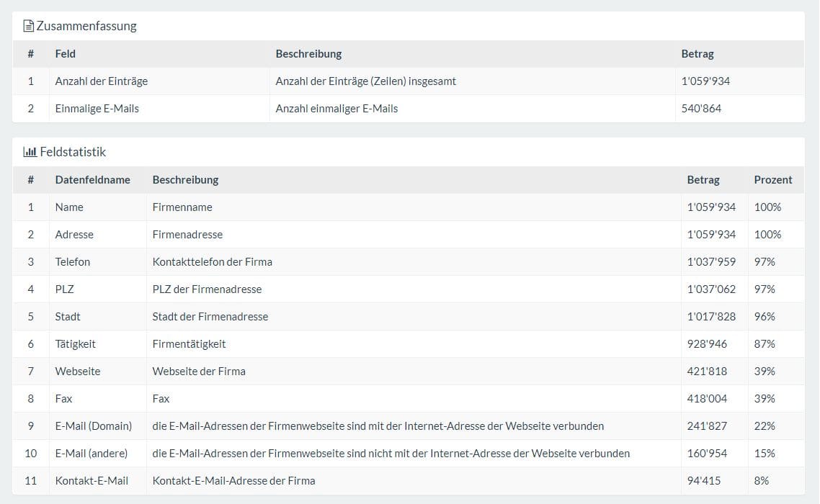The width and height of the screenshot is (820, 504).
Task: Click the 87% percentage value
Action: pos(765,344)
